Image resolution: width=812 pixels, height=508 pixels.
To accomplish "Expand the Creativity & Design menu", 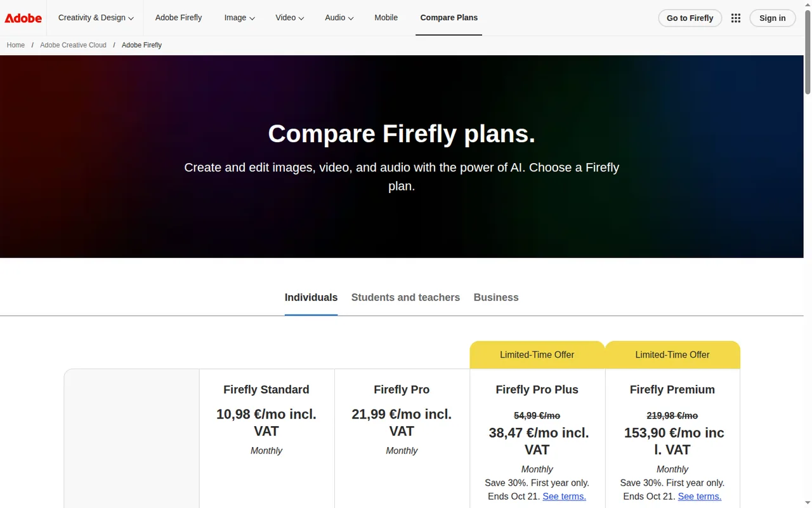I will coord(96,18).
